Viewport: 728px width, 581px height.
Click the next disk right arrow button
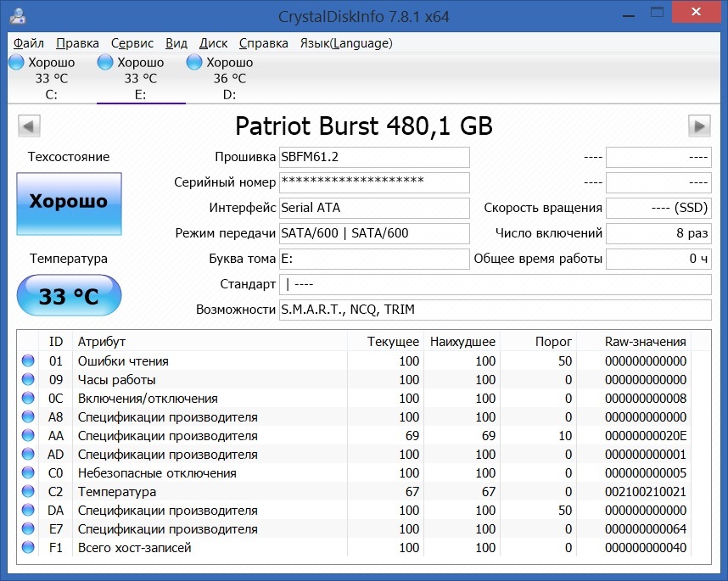point(698,126)
